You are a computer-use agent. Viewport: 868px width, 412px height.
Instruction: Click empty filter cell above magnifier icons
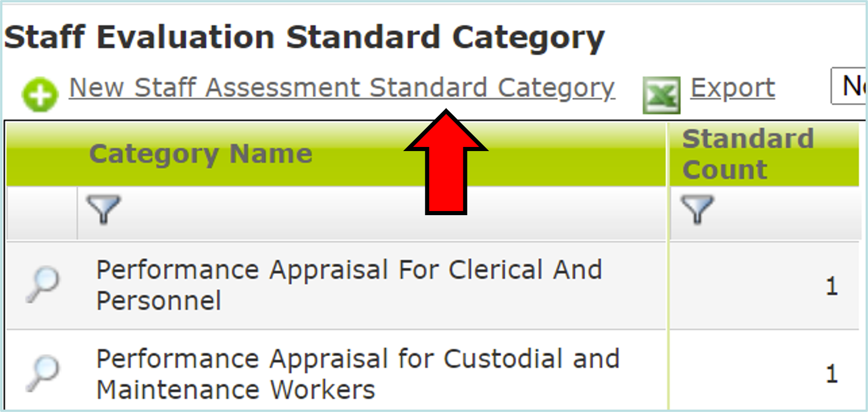click(x=42, y=213)
